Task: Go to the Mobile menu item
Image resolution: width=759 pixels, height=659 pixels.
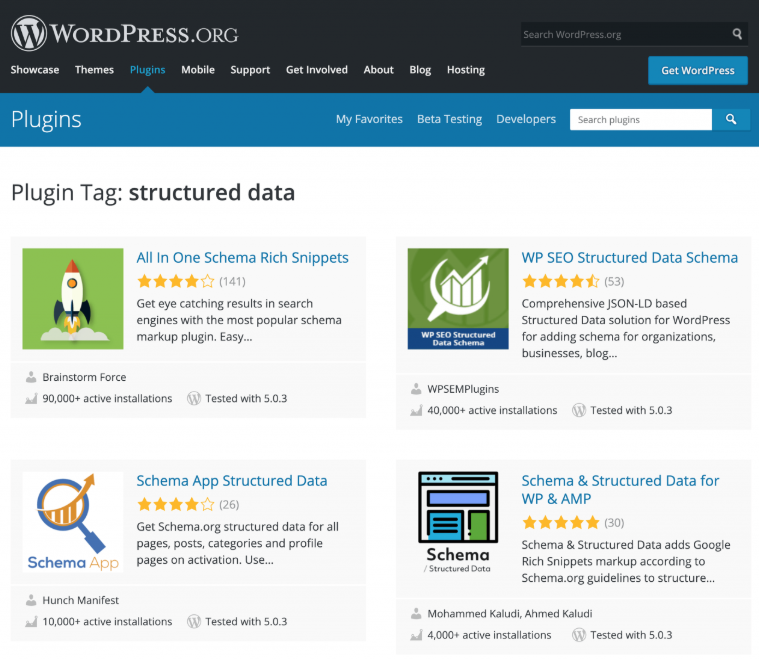Action: pos(198,70)
